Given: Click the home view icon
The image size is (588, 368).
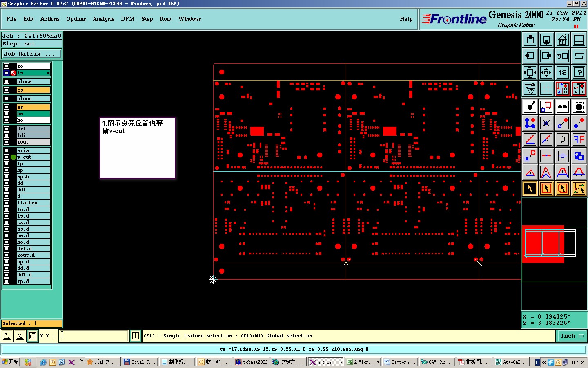Looking at the screenshot, I should [x=563, y=40].
